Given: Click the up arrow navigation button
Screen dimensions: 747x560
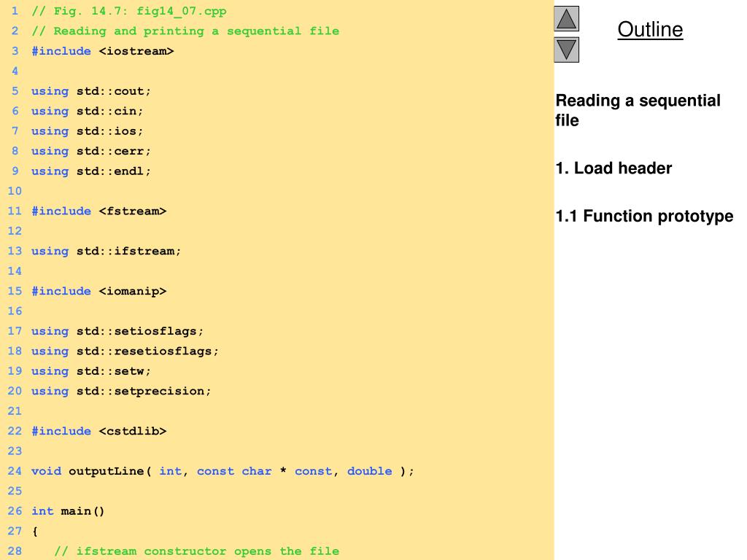Looking at the screenshot, I should [566, 18].
